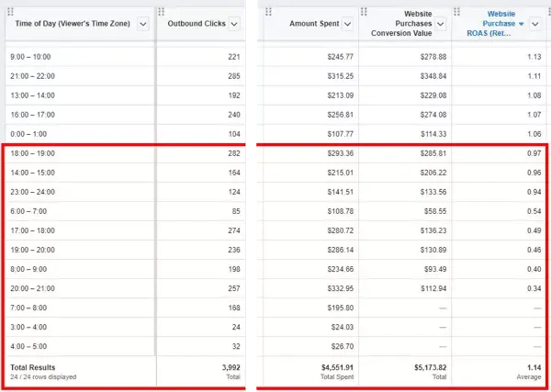The image size is (551, 392).
Task: Click drag handle on Conversion Value column
Action: (364, 12)
